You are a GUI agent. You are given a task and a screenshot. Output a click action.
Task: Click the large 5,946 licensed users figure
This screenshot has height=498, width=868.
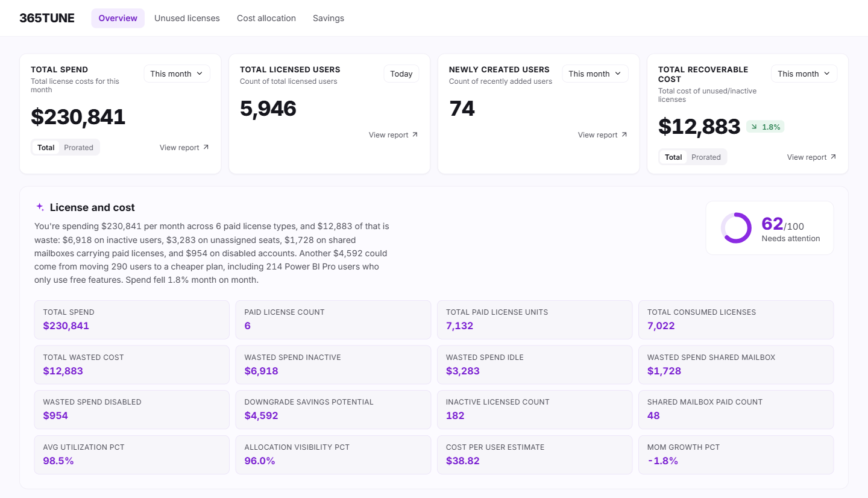(268, 109)
